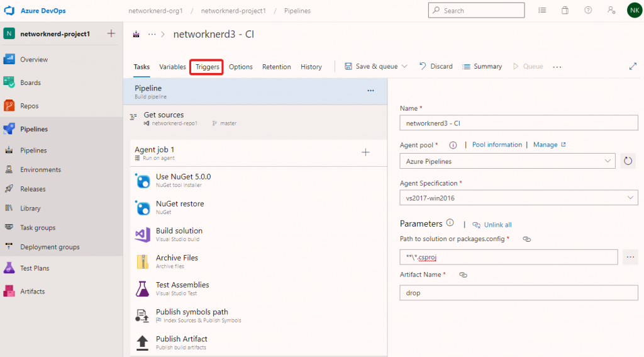
Task: Select the NuGet restore task
Action: [258, 208]
